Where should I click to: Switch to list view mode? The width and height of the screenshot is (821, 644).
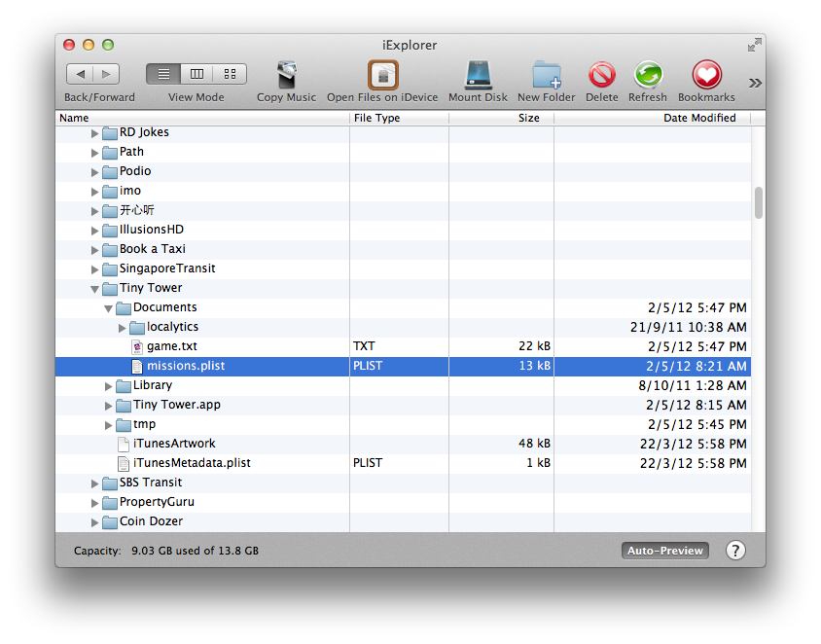click(x=163, y=74)
